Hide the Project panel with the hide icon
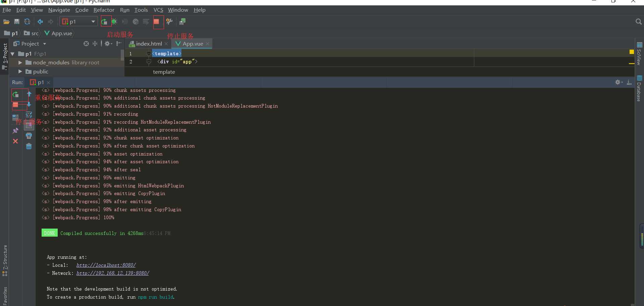644x306 pixels. (x=119, y=44)
